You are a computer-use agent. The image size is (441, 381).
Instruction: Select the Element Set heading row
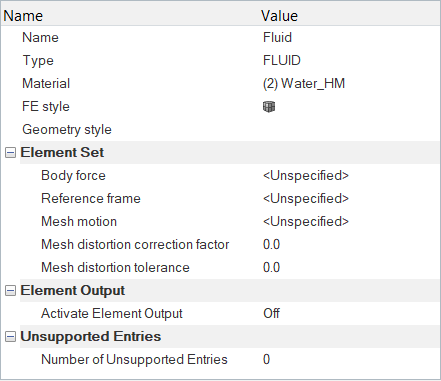point(229,153)
